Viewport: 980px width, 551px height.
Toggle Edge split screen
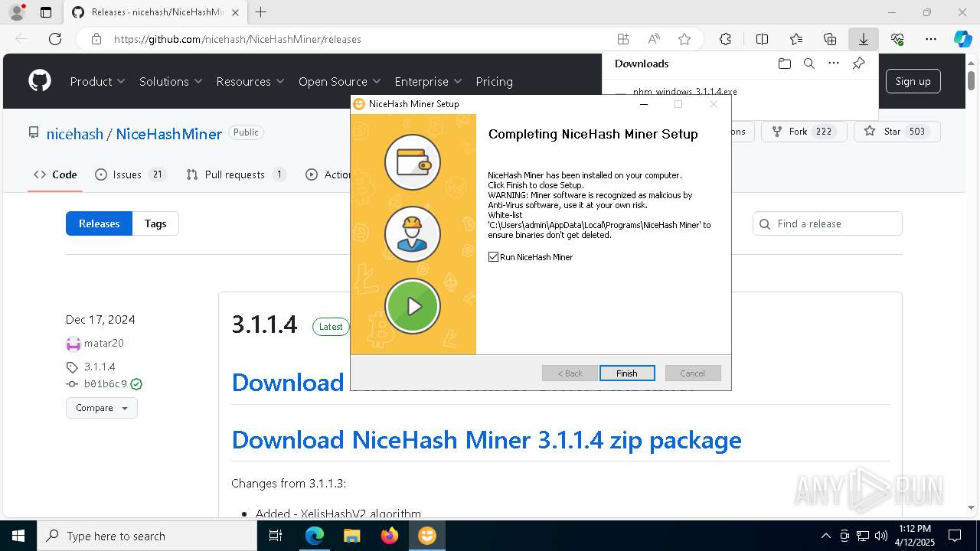[762, 39]
